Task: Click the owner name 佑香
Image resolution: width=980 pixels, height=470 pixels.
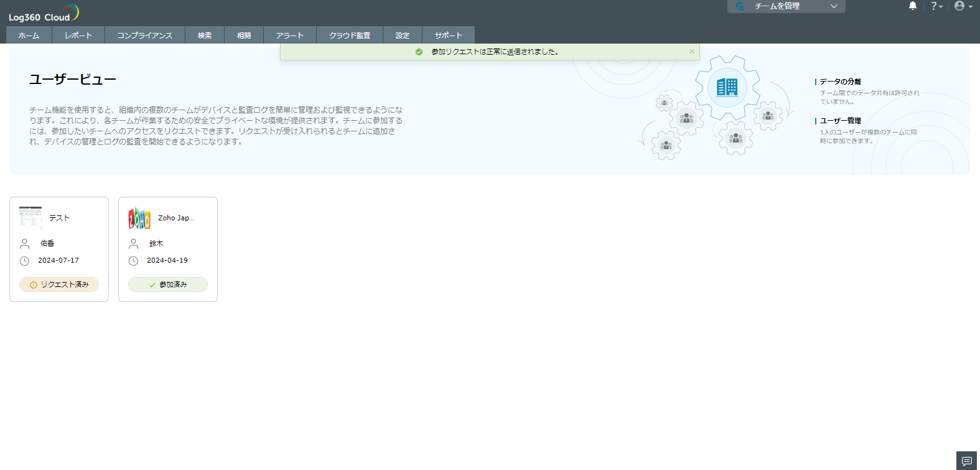Action: click(47, 243)
